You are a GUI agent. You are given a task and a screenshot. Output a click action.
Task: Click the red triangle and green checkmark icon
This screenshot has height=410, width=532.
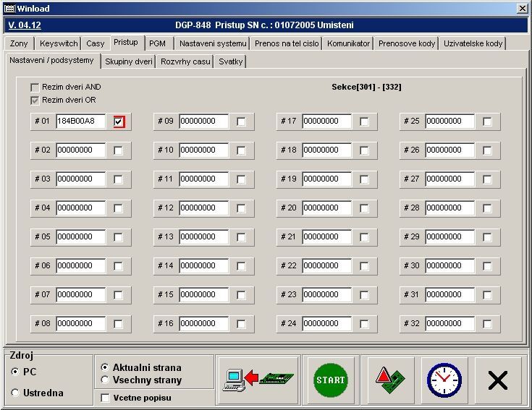pyautogui.click(x=389, y=380)
